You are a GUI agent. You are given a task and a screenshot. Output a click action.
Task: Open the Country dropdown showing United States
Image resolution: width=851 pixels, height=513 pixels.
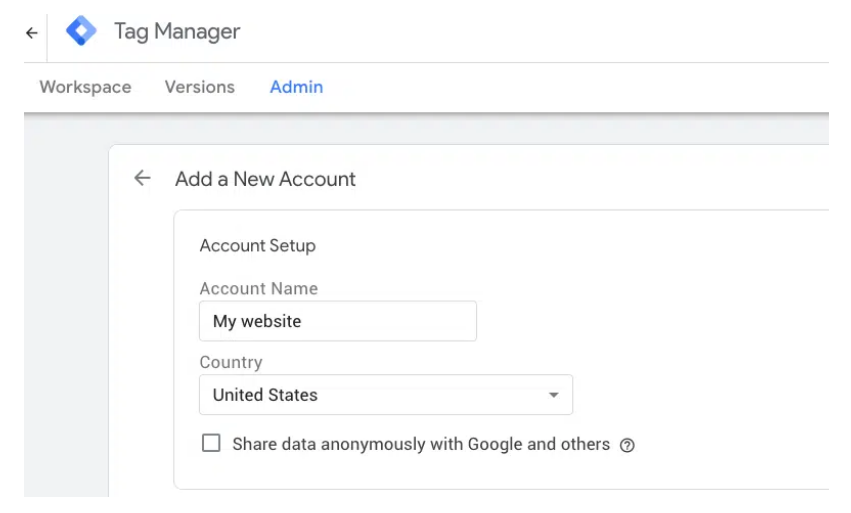[x=385, y=395]
